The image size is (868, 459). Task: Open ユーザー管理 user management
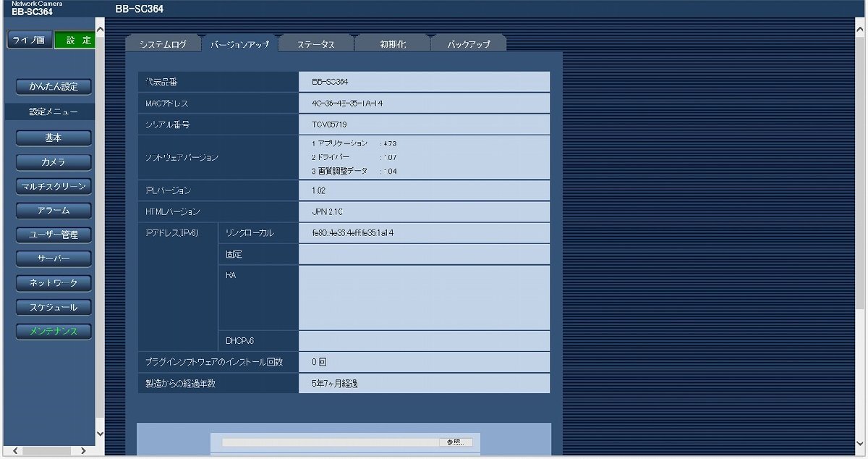[x=54, y=235]
